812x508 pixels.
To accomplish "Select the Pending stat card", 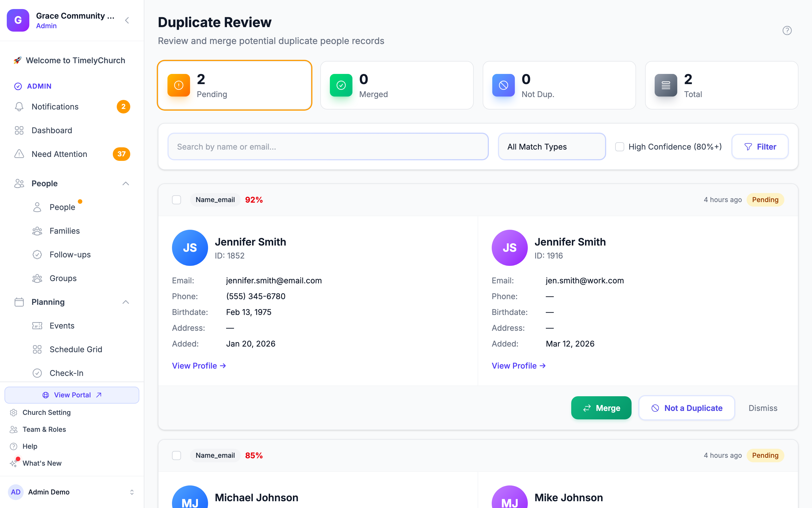I will click(x=235, y=85).
